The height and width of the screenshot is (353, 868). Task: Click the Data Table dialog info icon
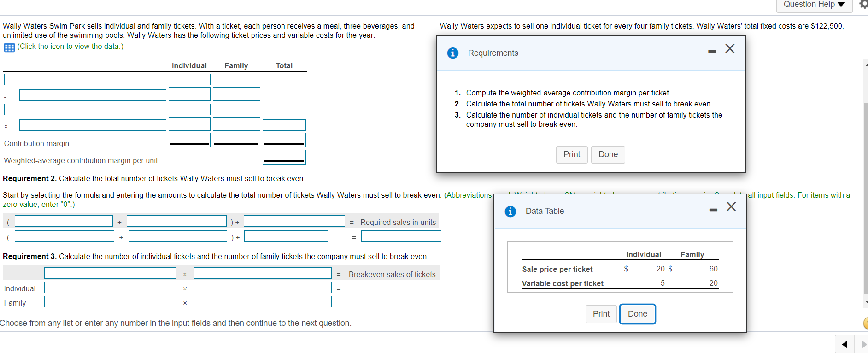click(x=510, y=211)
